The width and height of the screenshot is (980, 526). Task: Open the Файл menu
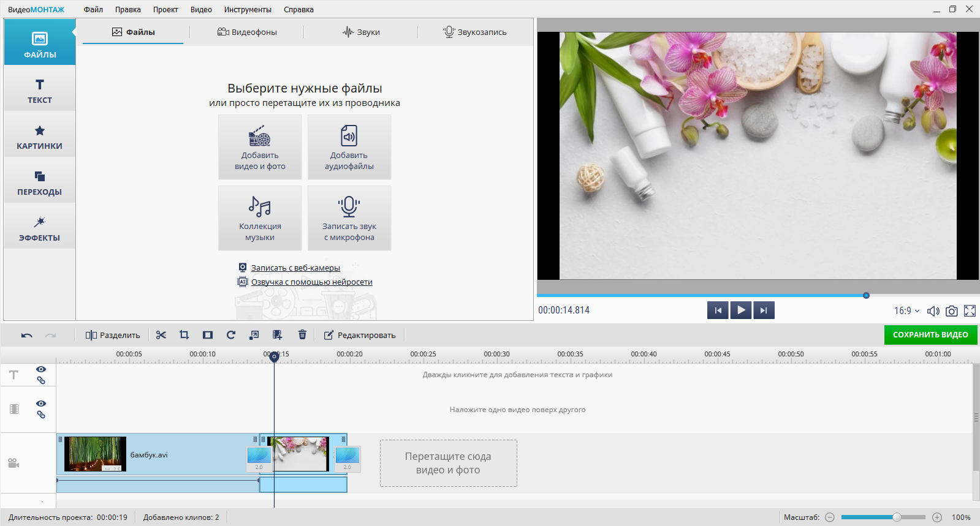click(93, 9)
